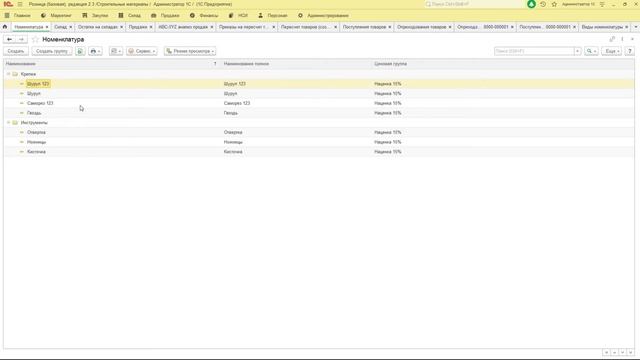Image resolution: width=640 pixels, height=360 pixels.
Task: Open the Финансы section
Action: (204, 16)
